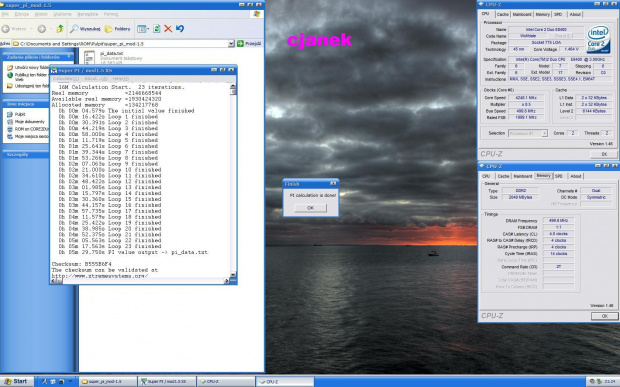Open the Help menu in Super PI
The image size is (620, 387).
click(x=121, y=79)
